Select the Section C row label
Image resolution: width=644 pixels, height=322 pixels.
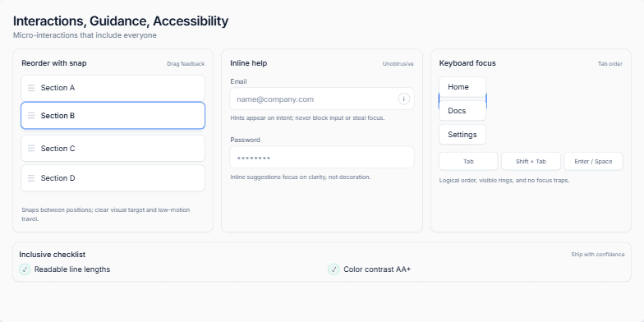[x=57, y=148]
